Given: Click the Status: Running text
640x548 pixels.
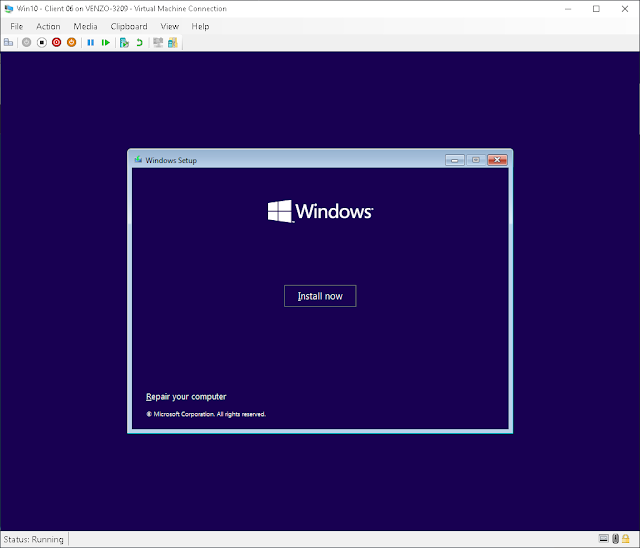Looking at the screenshot, I should pyautogui.click(x=33, y=539).
